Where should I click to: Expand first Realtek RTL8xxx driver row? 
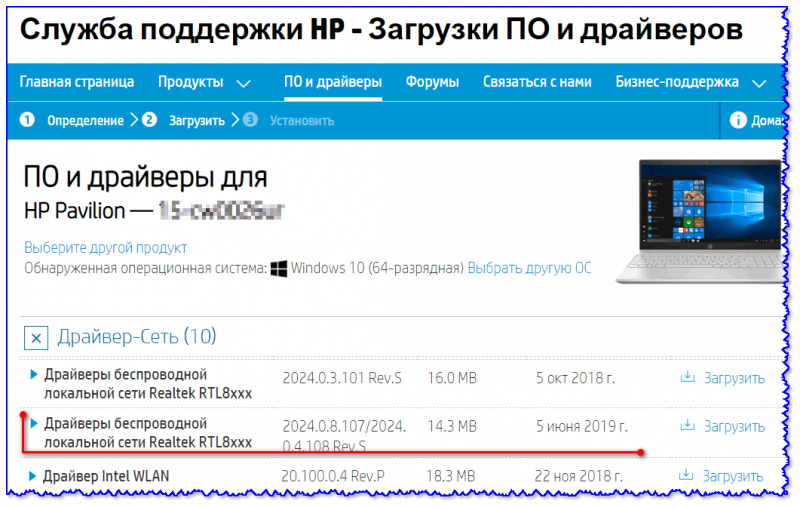[x=34, y=374]
